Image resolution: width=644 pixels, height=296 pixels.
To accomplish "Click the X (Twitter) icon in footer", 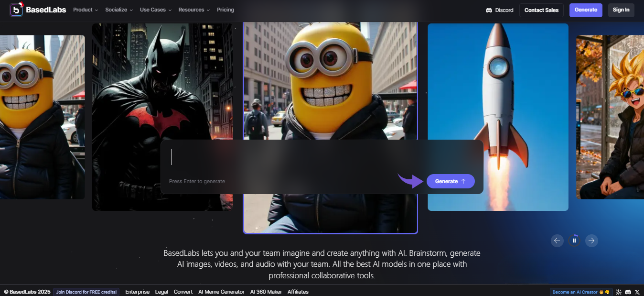I will (637, 292).
